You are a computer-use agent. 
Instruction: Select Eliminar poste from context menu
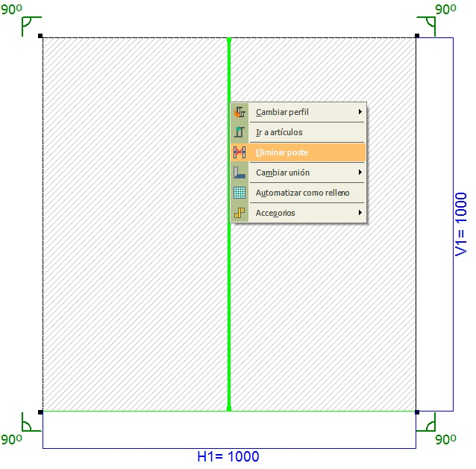[x=298, y=152]
